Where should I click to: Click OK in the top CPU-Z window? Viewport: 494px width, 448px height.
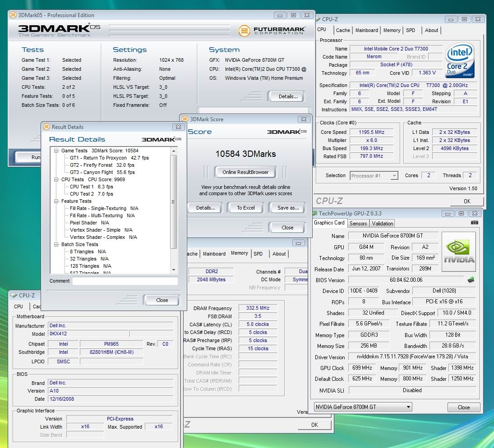[467, 201]
